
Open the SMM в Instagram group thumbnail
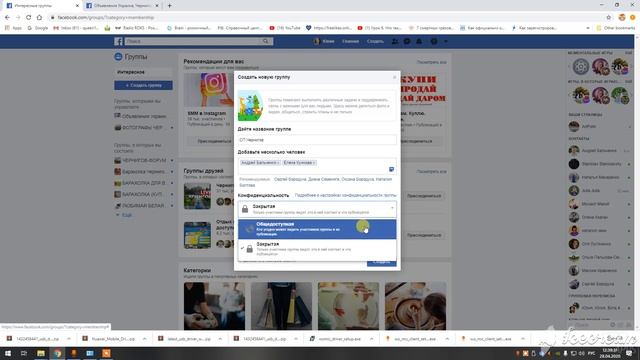(x=209, y=91)
